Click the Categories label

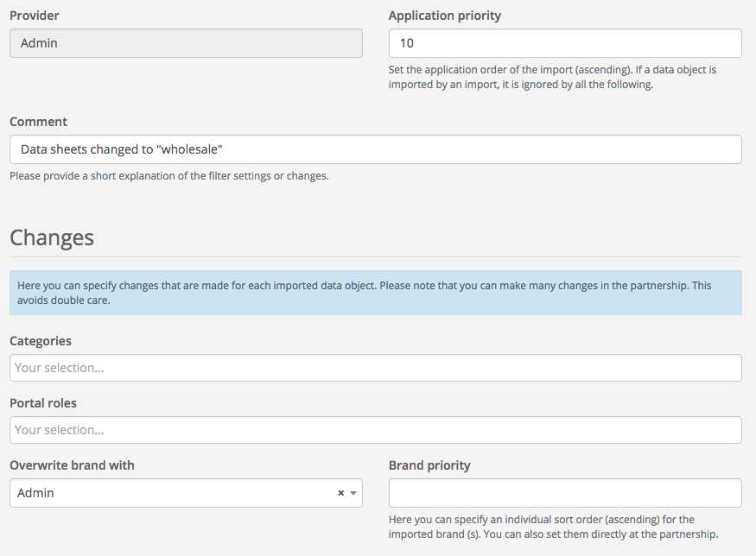pos(41,341)
